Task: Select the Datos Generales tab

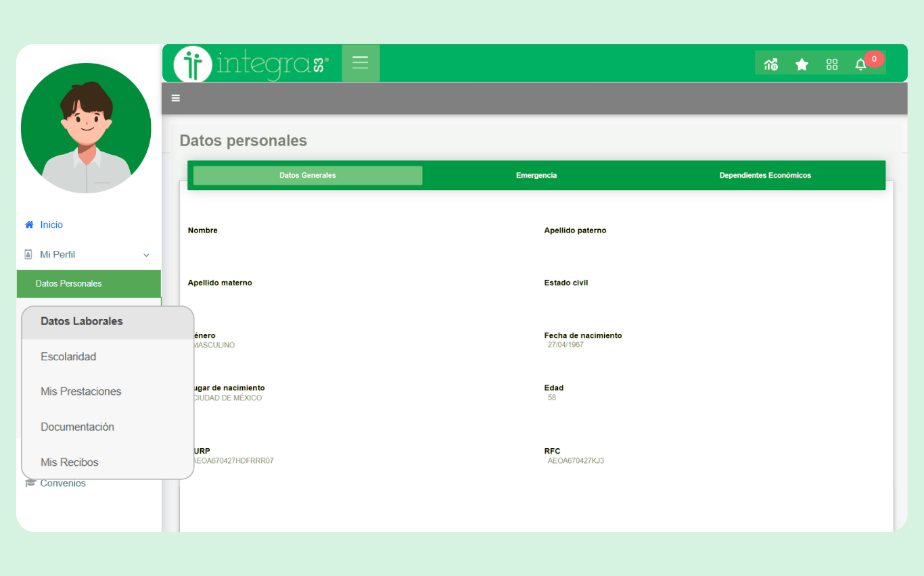Action: (308, 175)
